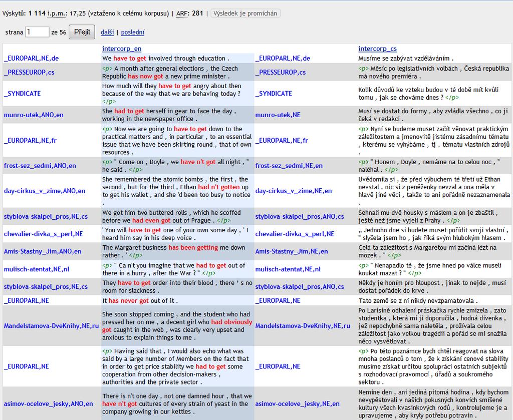Screen dimensions: 513x420
Task: Go to the next page via další
Action: tap(107, 33)
